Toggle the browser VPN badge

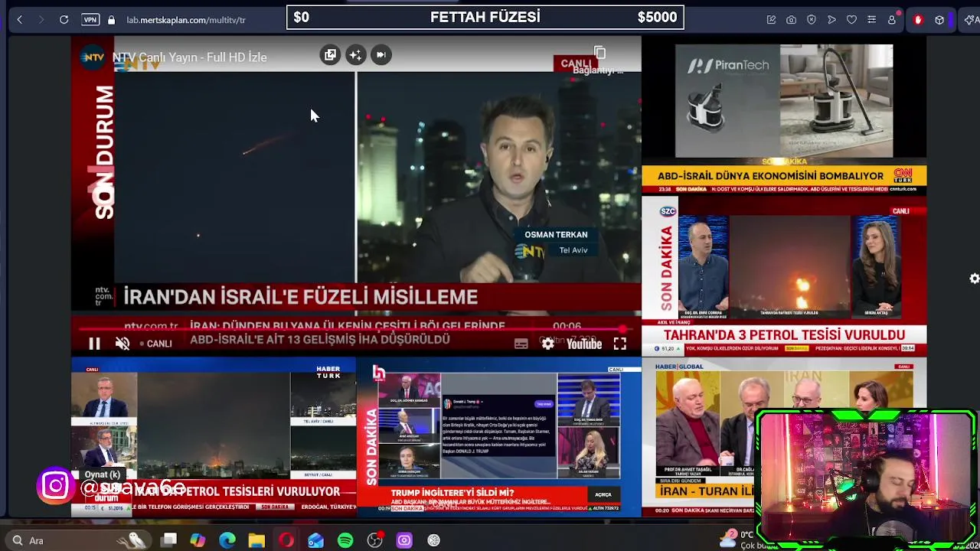pos(90,20)
